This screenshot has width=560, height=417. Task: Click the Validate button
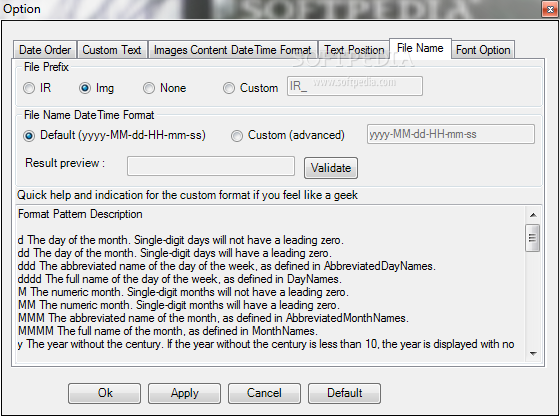click(331, 168)
